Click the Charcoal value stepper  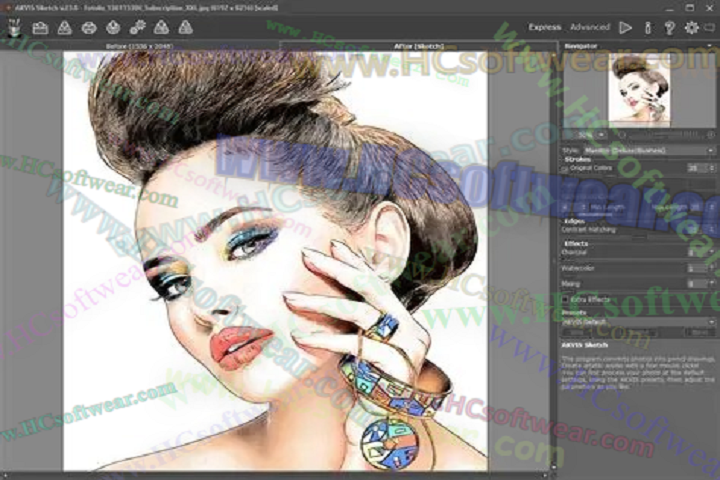712,252
